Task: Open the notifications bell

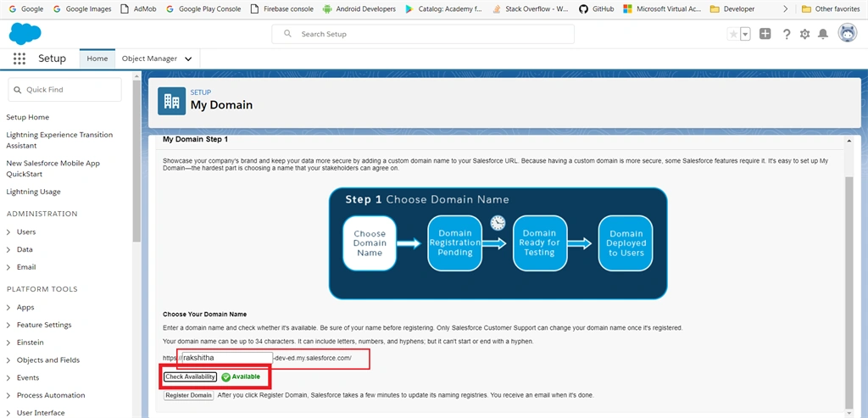Action: 823,34
